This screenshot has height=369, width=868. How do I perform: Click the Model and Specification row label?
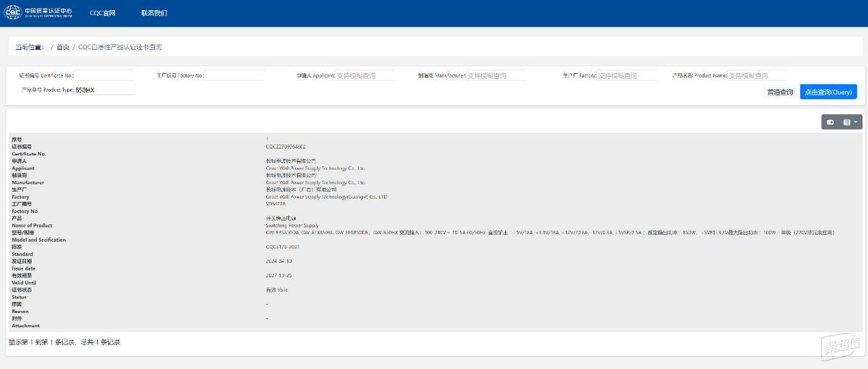[x=38, y=240]
